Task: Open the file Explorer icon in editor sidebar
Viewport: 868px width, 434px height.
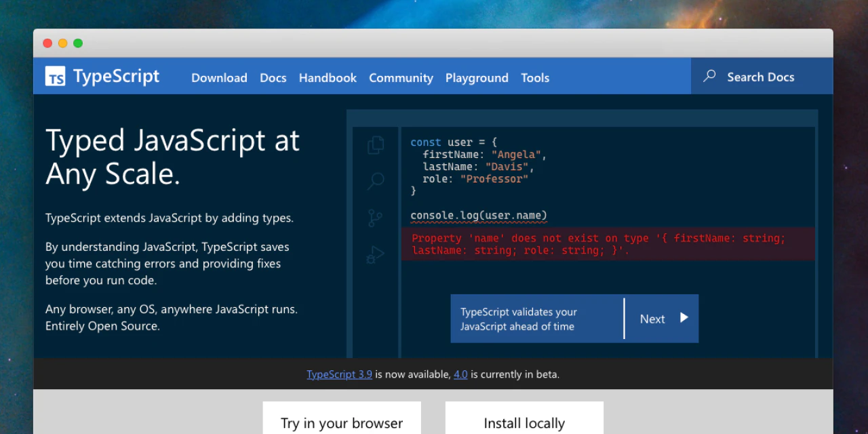Action: click(x=376, y=144)
